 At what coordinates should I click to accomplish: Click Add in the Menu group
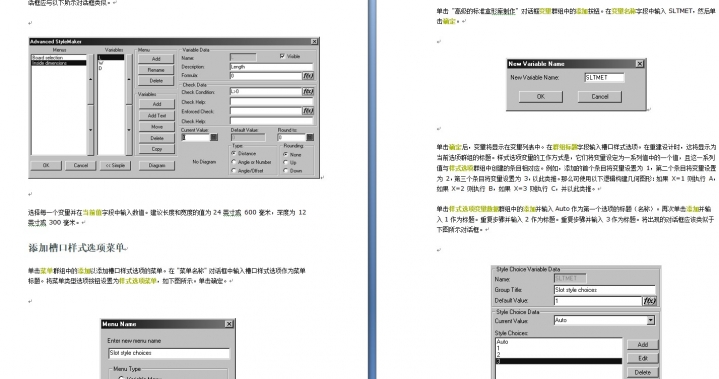[x=156, y=59]
